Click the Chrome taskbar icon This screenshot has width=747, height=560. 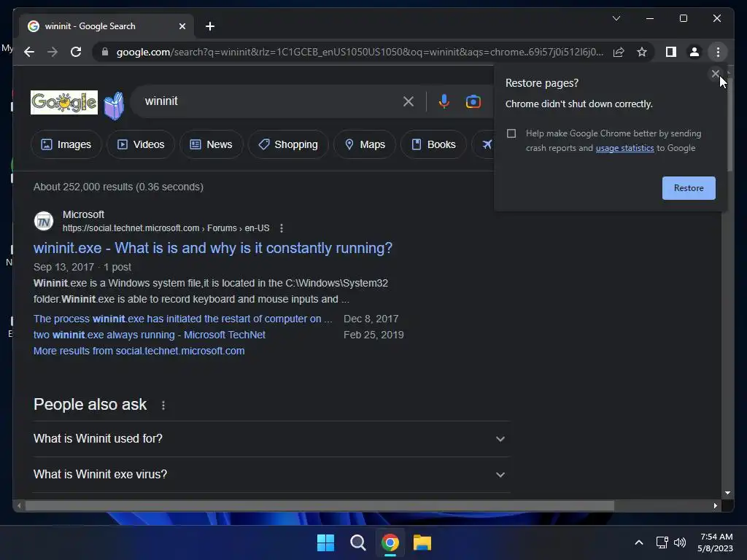tap(390, 542)
